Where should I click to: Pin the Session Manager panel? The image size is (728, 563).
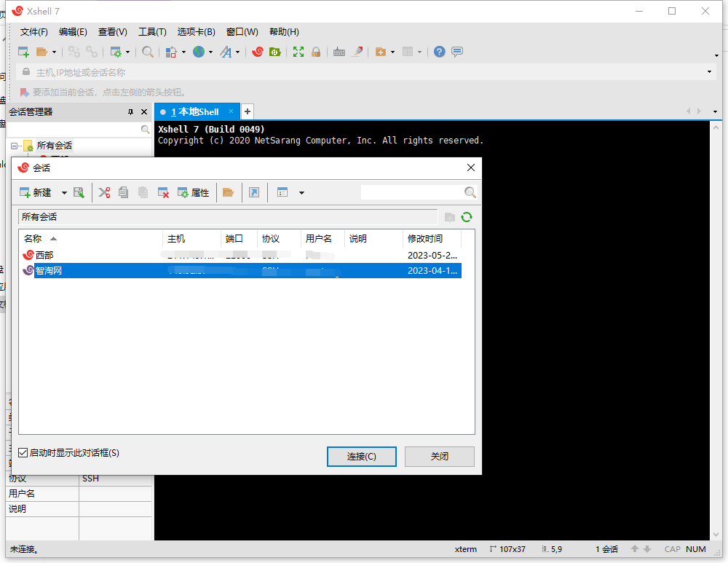130,112
